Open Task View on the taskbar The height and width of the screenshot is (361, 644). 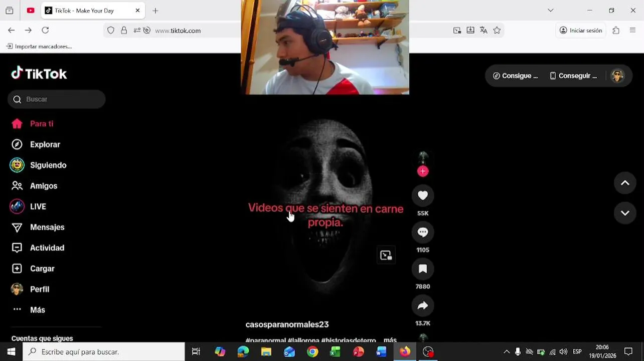click(196, 351)
